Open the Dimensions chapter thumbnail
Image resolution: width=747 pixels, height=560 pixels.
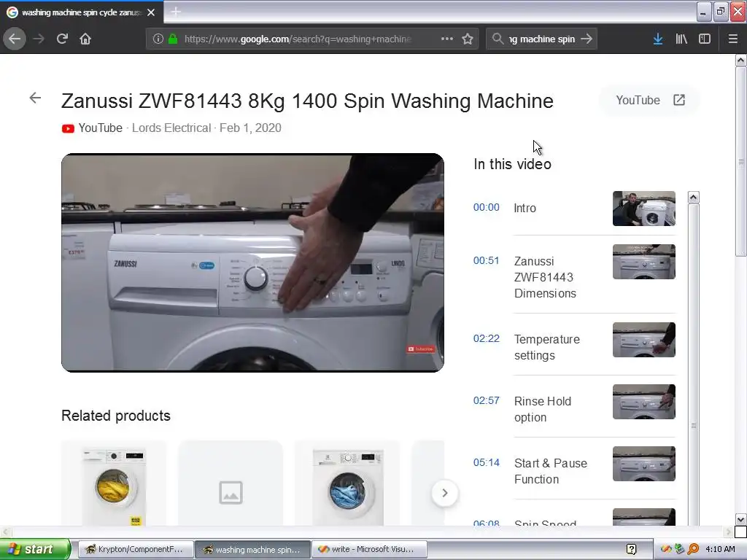[x=644, y=262]
